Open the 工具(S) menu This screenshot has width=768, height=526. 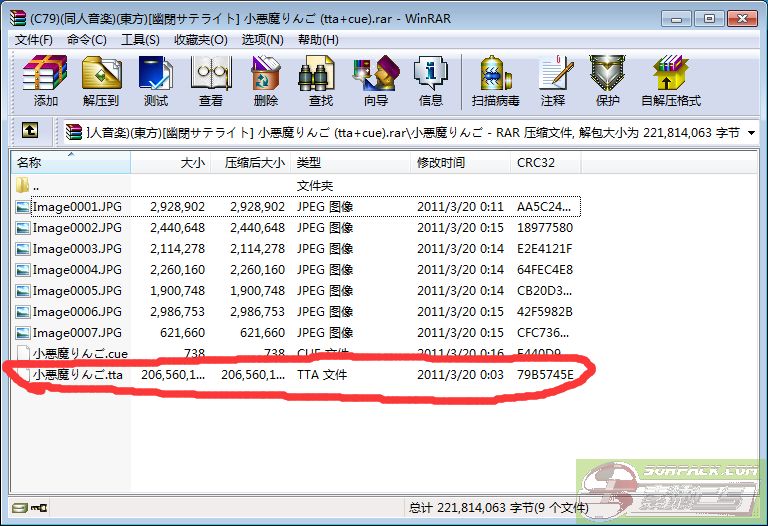click(x=141, y=40)
